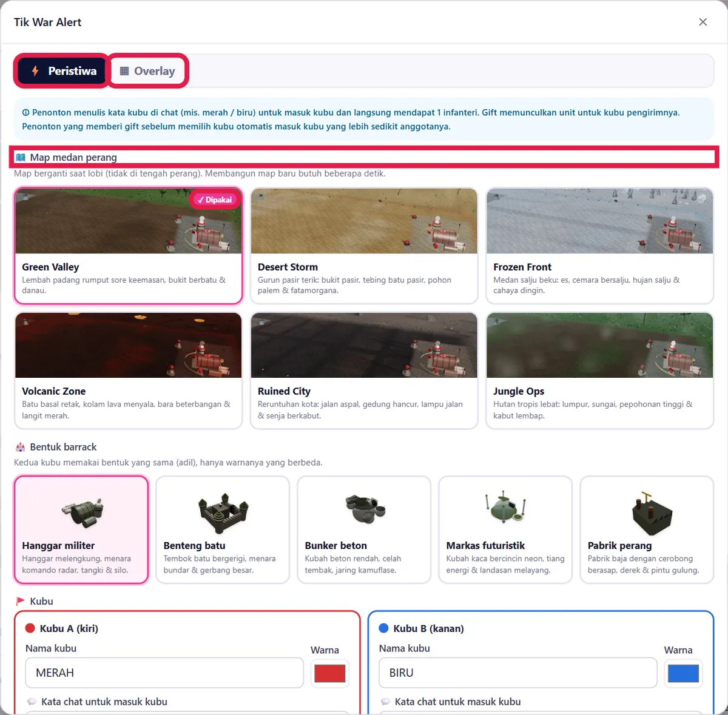
Task: Switch to the Peristiwa tab
Action: 62,71
